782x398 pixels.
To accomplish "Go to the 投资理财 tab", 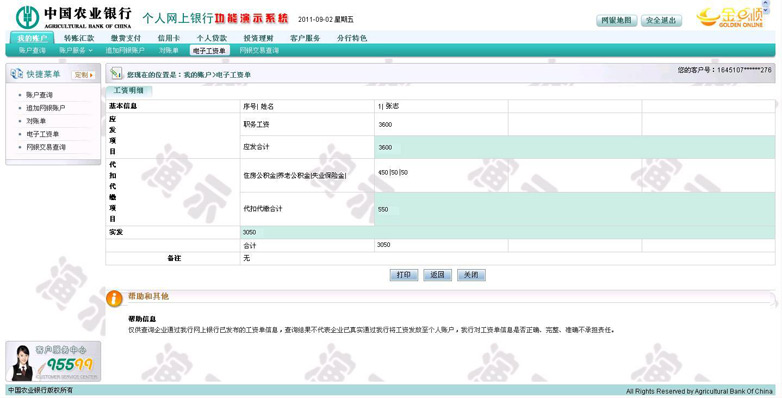I will coord(258,38).
